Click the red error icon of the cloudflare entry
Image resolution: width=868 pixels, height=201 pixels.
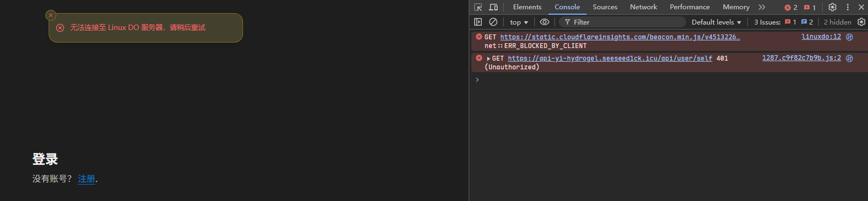pyautogui.click(x=479, y=37)
